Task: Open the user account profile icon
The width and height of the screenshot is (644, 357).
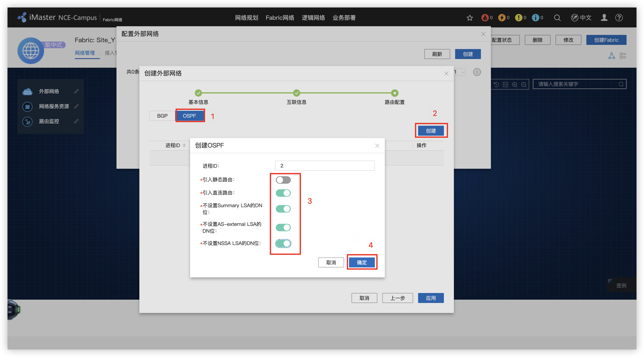Action: pyautogui.click(x=604, y=18)
